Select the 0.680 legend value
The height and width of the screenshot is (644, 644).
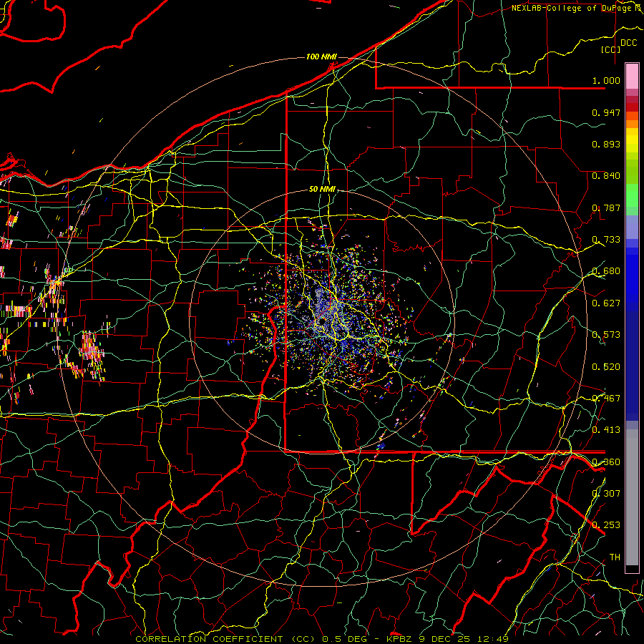[x=606, y=270]
